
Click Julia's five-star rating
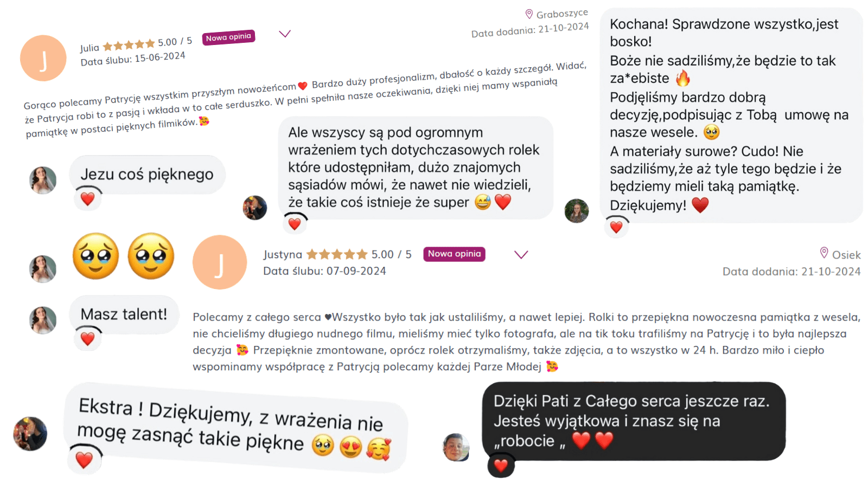point(129,45)
